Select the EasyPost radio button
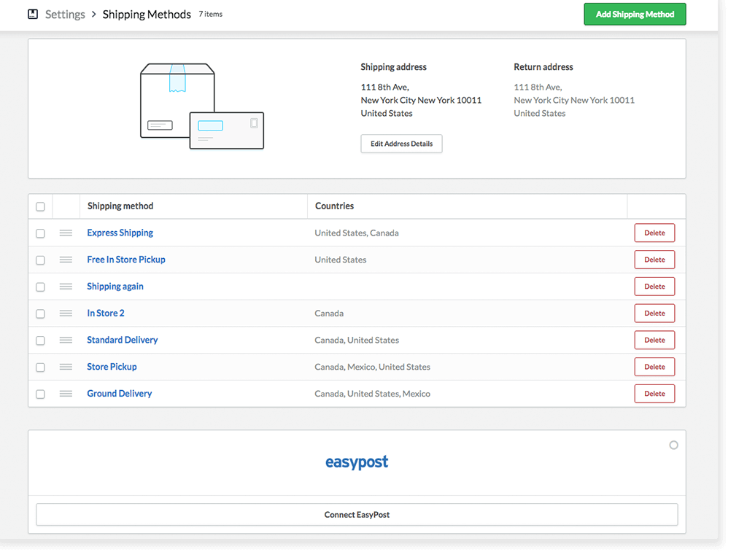The width and height of the screenshot is (747, 560). point(673,446)
